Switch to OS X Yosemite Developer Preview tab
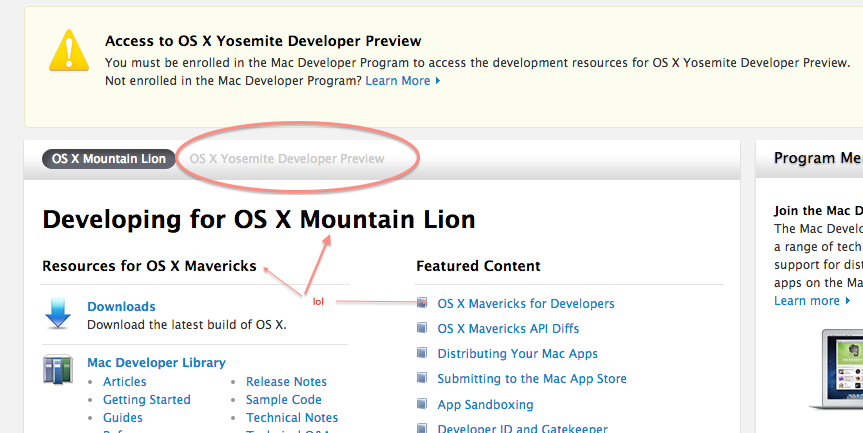Image resolution: width=863 pixels, height=433 pixels. 287,159
